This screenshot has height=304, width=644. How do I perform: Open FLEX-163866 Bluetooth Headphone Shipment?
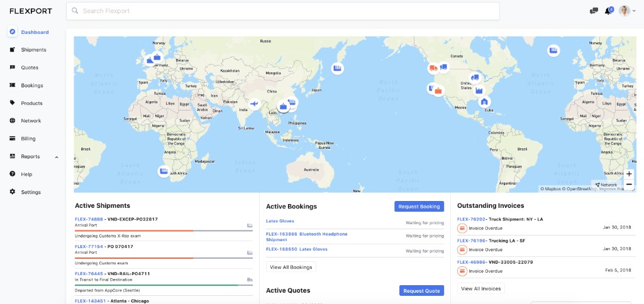point(307,237)
